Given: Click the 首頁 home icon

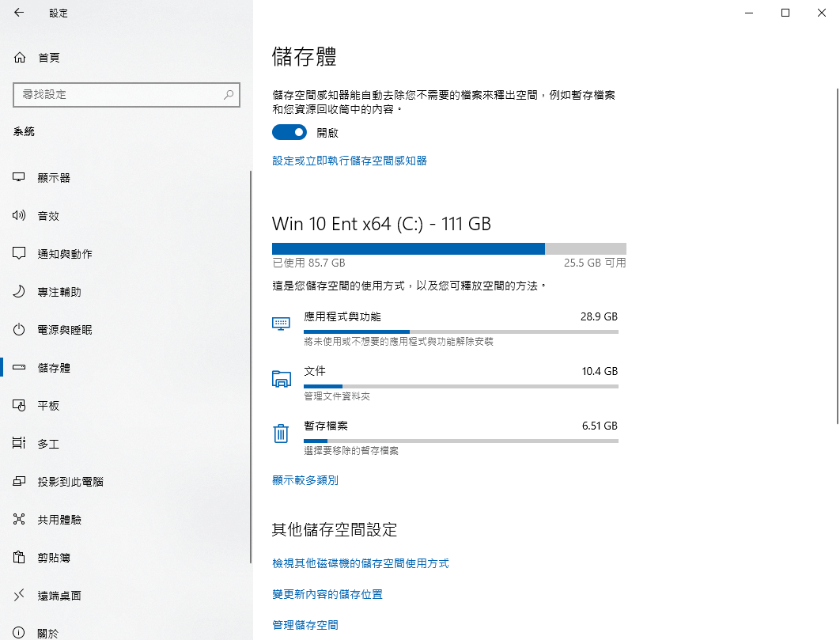Looking at the screenshot, I should pyautogui.click(x=20, y=58).
